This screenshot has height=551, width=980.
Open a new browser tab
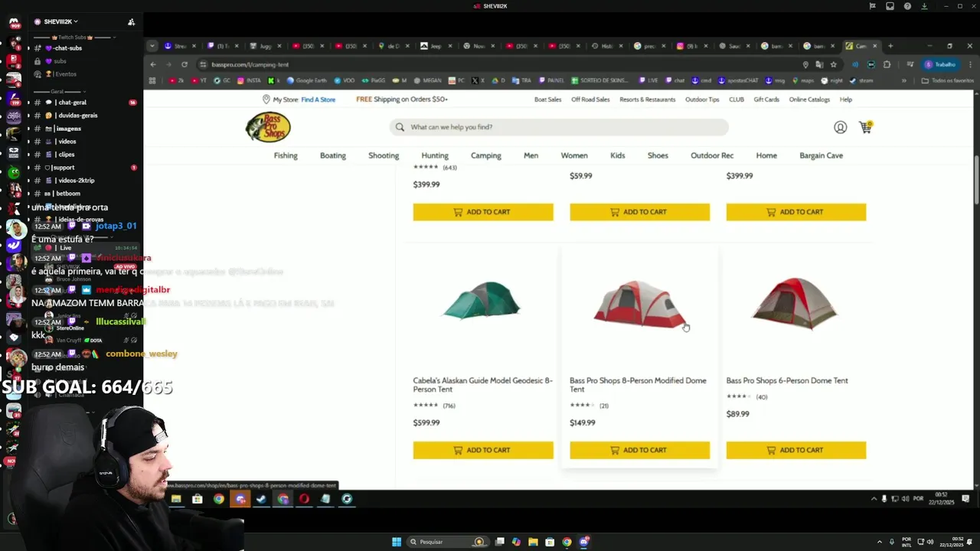pos(890,46)
